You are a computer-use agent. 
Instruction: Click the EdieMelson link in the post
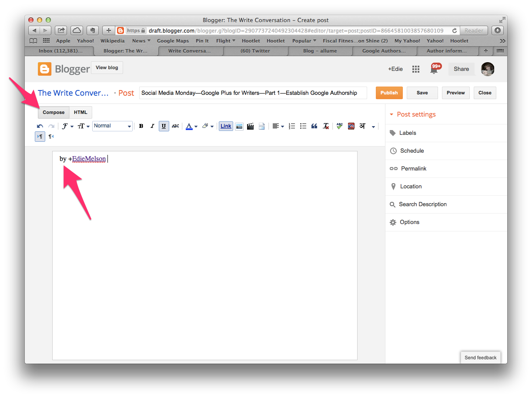[89, 159]
